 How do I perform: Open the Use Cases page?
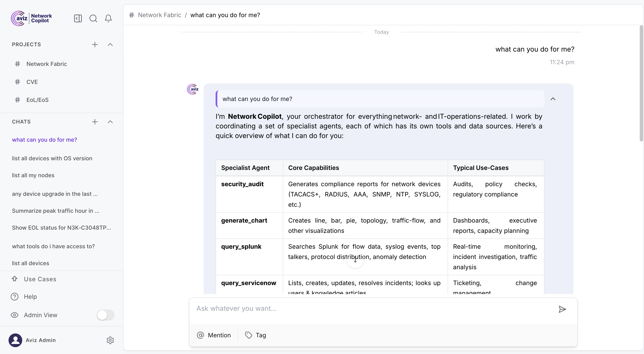point(40,279)
